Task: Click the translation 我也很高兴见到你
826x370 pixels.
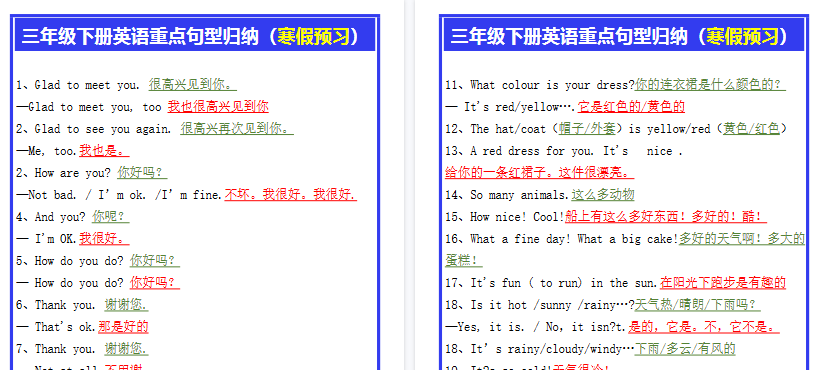Action: (x=218, y=106)
